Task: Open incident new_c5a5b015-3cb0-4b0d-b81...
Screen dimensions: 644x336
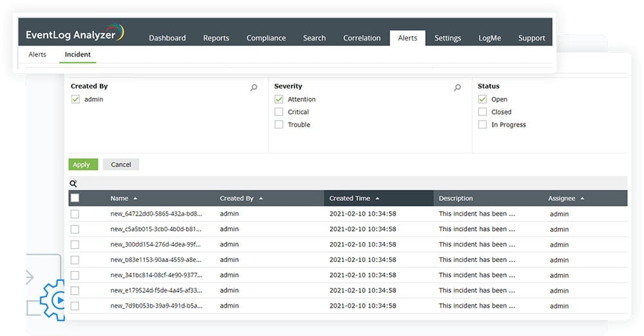Action: tap(156, 229)
